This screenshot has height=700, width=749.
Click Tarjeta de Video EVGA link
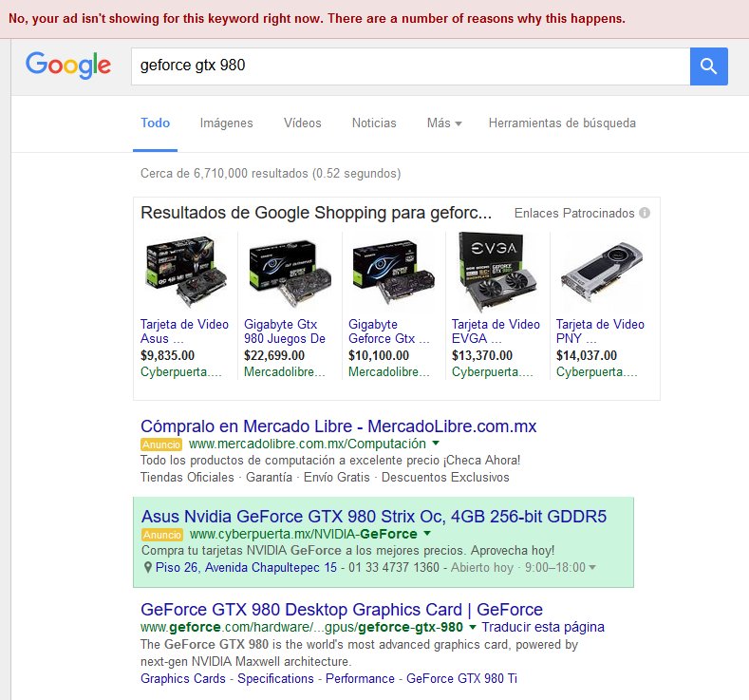click(x=496, y=331)
